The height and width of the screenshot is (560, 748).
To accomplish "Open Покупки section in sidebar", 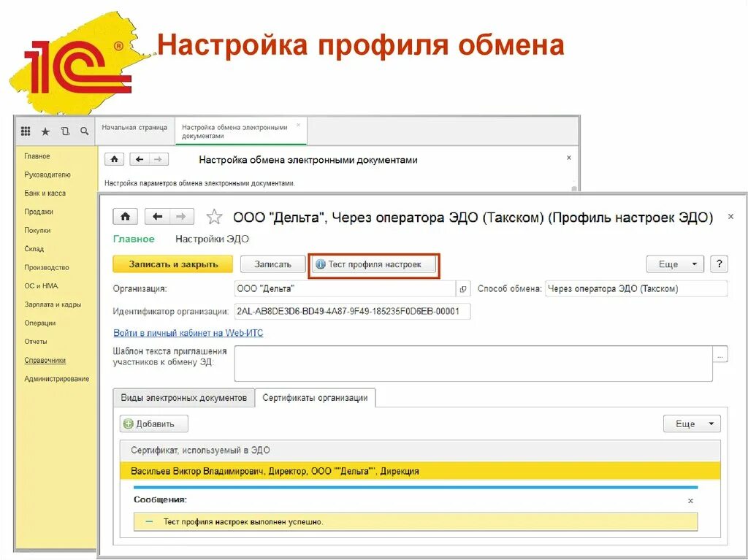I will (37, 231).
